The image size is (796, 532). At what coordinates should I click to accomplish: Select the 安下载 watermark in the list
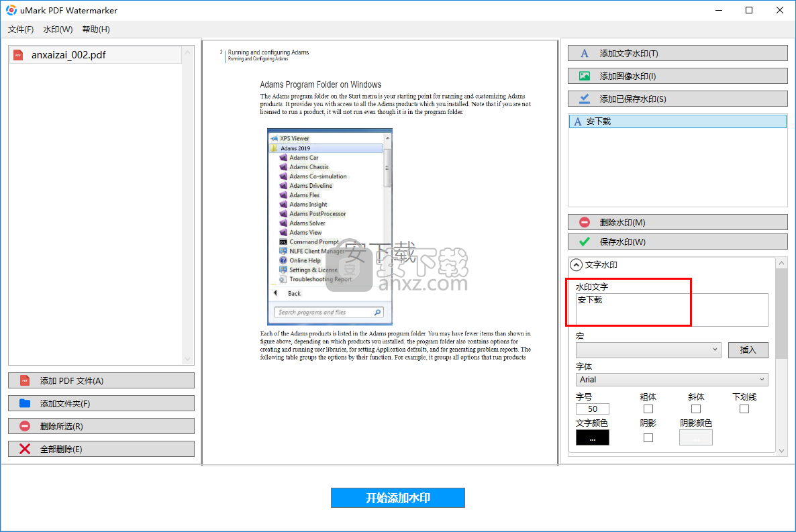tap(677, 121)
